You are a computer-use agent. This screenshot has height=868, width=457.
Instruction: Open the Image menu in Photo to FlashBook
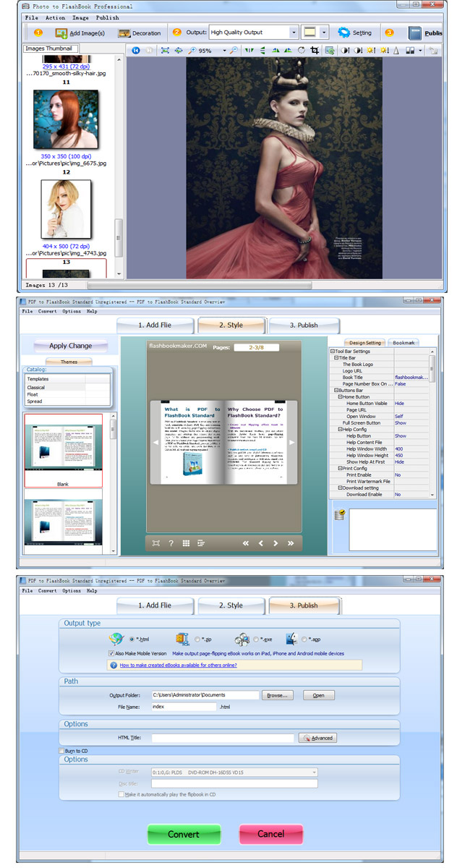[81, 17]
